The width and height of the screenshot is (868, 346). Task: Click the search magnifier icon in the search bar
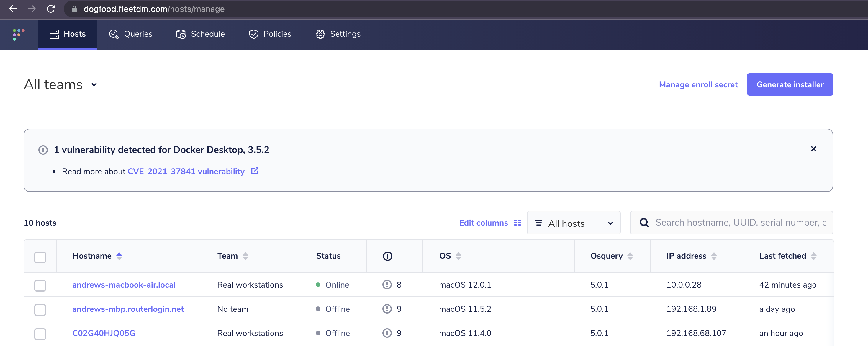pyautogui.click(x=644, y=223)
